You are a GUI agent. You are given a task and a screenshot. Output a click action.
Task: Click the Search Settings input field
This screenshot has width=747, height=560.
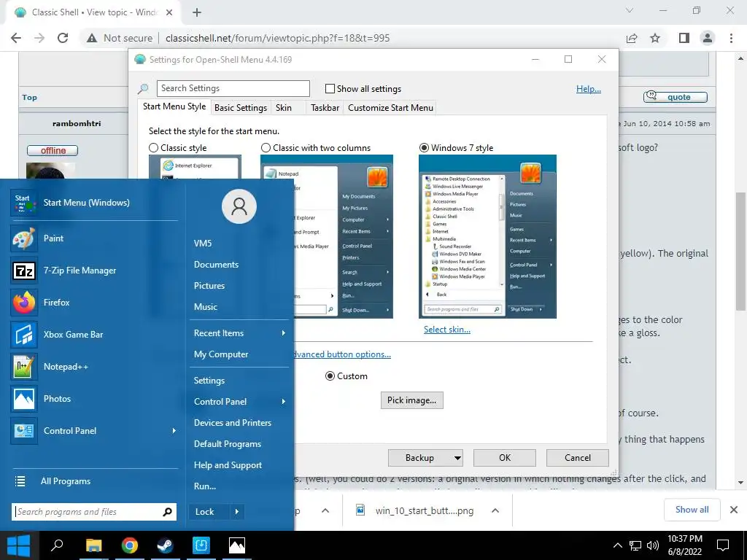point(233,88)
